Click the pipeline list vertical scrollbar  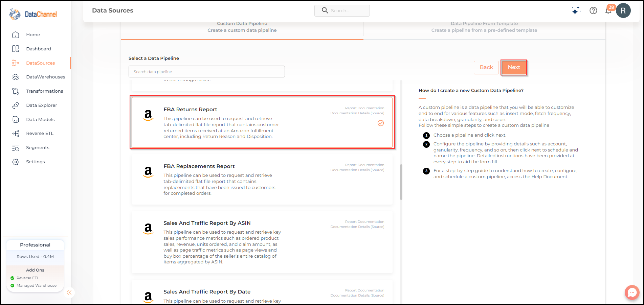point(401,182)
